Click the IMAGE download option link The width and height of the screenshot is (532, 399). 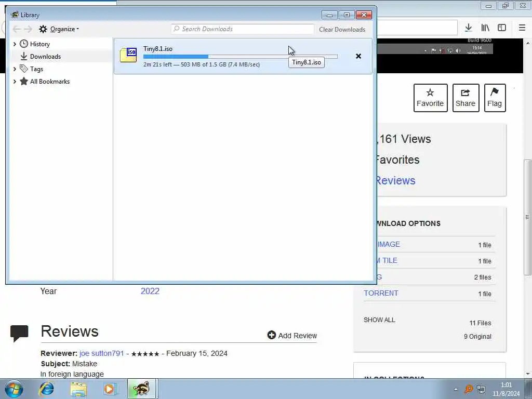click(389, 244)
